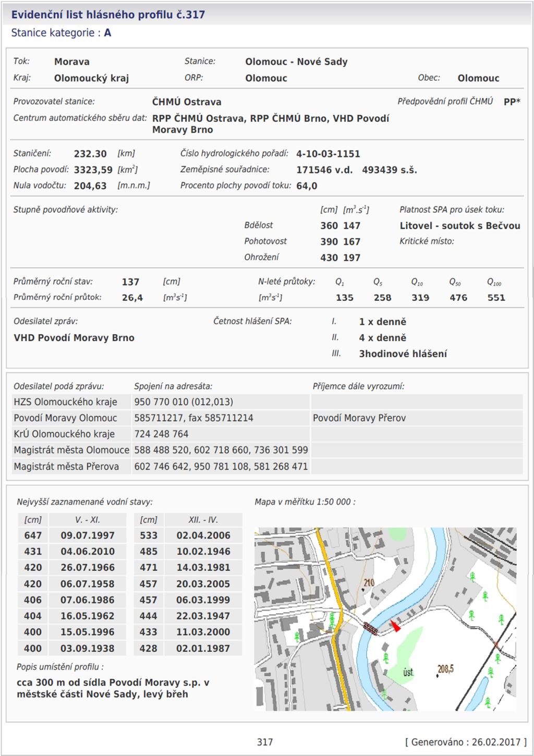Screen dimensions: 534x756
Task: Click the date "22.03.1947"
Action: (203, 616)
